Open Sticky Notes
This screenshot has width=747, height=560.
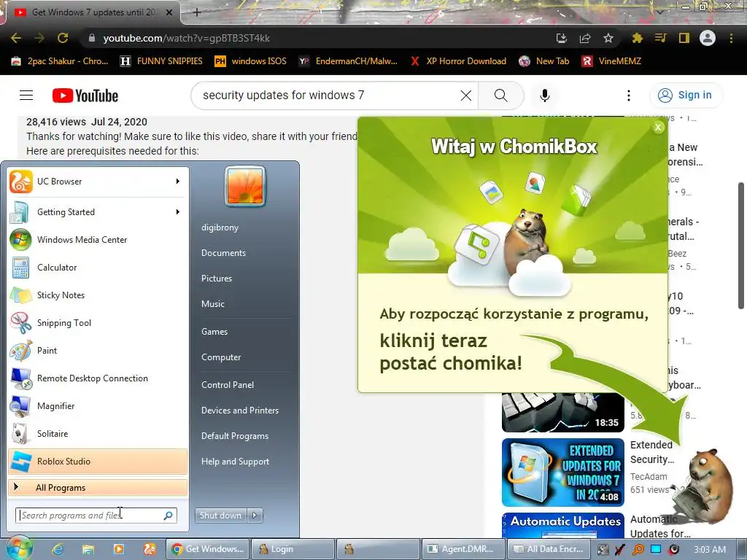point(98,295)
